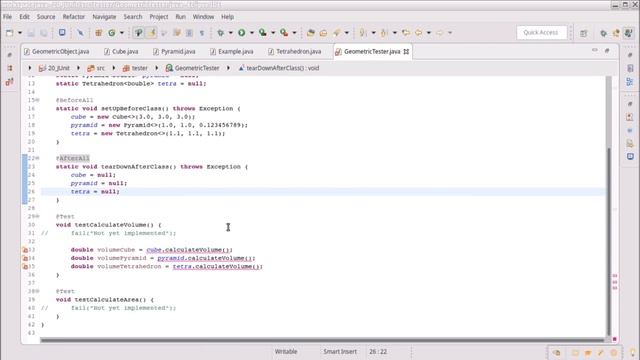Click the Forward navigation arrow
The image size is (640, 360).
coord(440,33)
